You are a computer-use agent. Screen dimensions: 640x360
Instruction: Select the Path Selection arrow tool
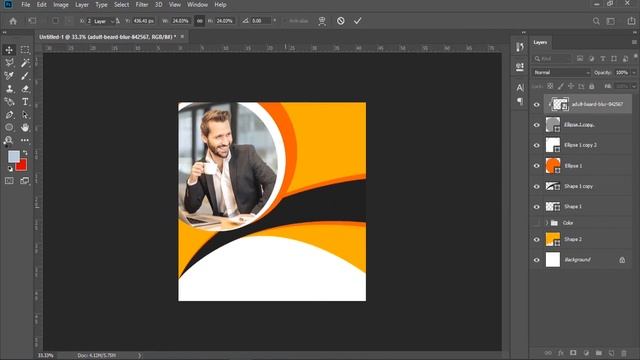click(x=25, y=115)
